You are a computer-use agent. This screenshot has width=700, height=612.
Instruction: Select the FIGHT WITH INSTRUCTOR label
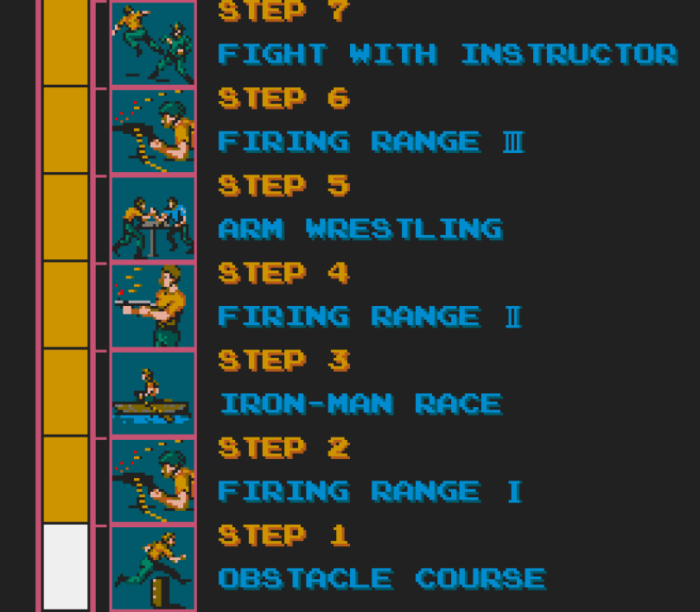pyautogui.click(x=449, y=54)
